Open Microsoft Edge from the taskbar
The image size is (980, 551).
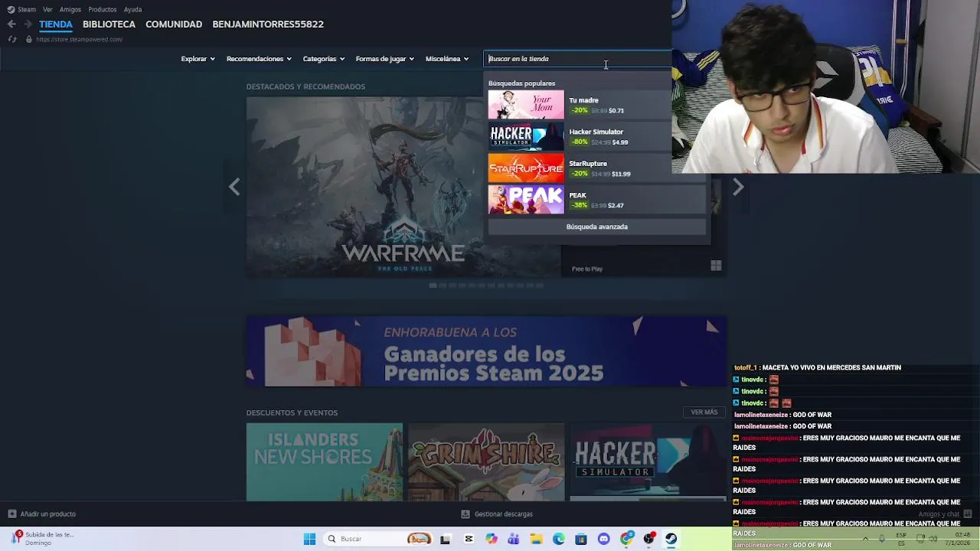coord(559,539)
